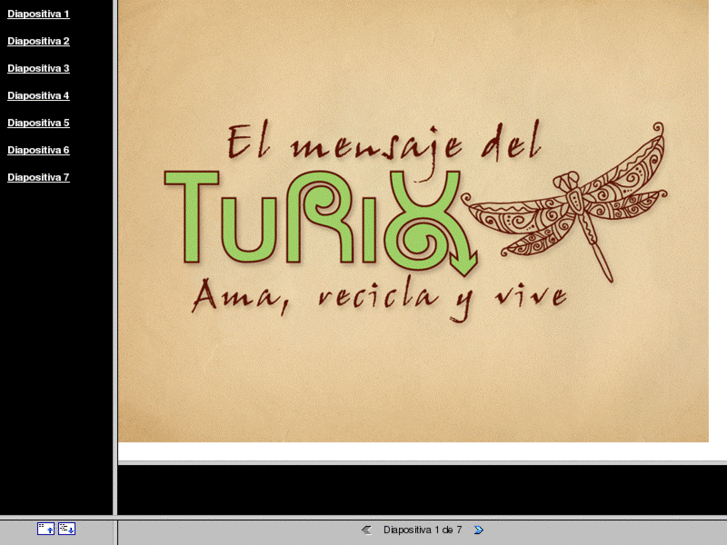Select Diapositiva 5 in the sidebar
727x545 pixels.
[x=38, y=123]
